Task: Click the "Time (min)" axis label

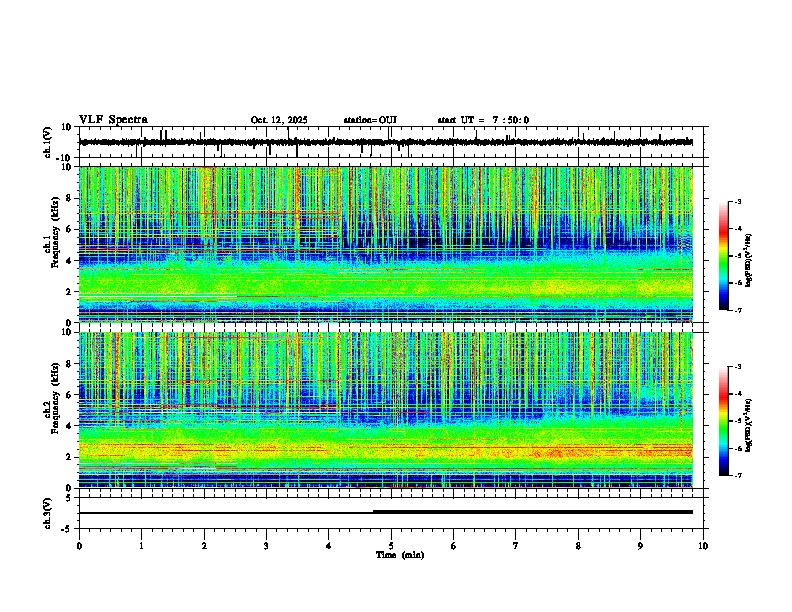Action: [x=400, y=555]
